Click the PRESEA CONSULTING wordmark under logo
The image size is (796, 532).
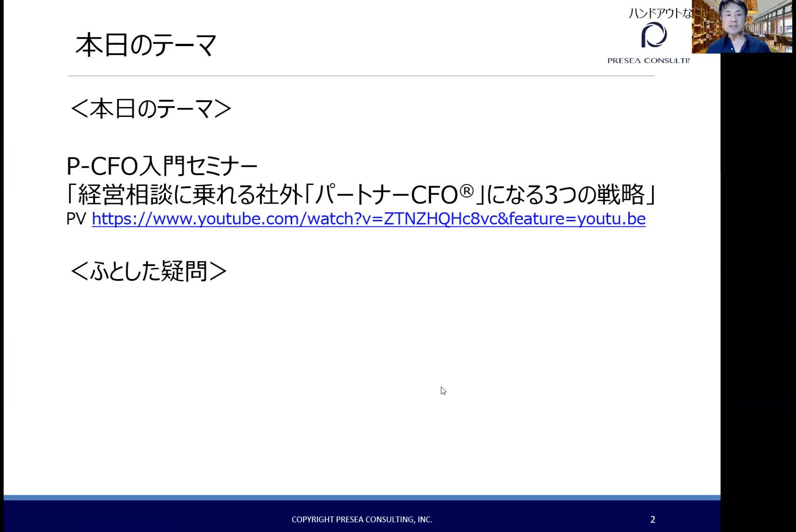[x=648, y=61]
